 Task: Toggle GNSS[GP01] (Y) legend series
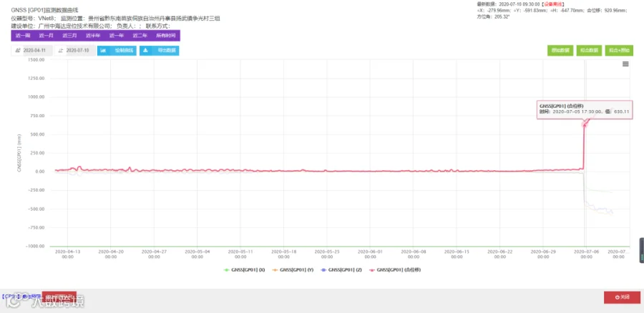pos(293,270)
